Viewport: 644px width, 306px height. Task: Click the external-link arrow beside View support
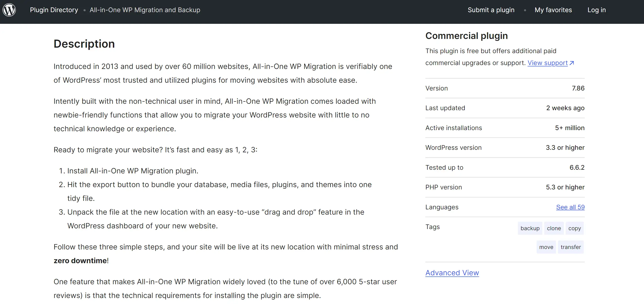click(x=571, y=63)
